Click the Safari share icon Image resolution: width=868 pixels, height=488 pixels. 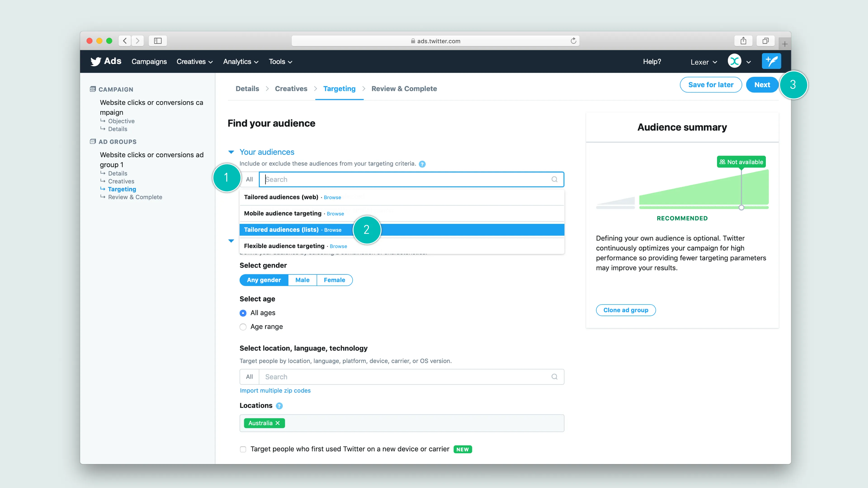(x=743, y=41)
